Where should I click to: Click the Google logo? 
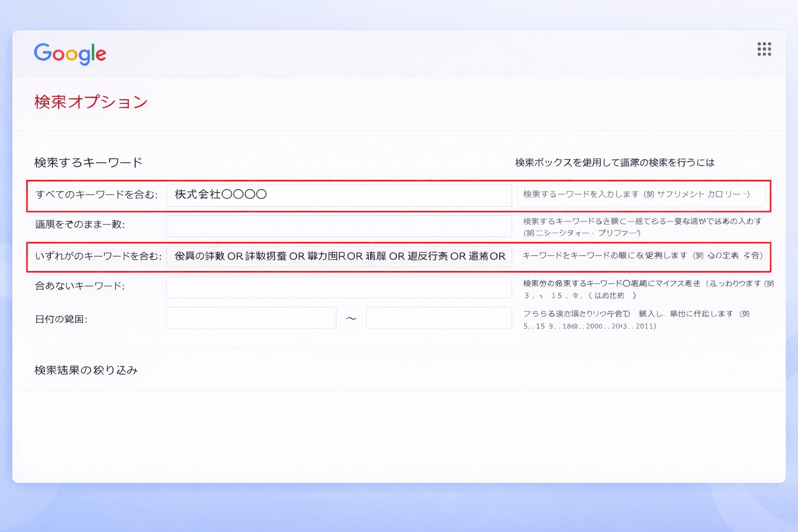tap(70, 54)
